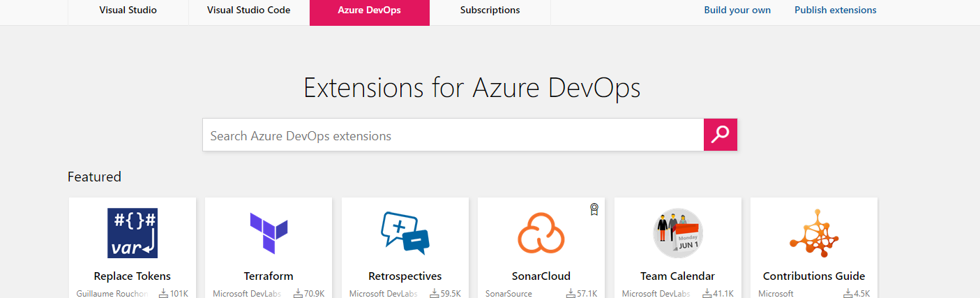This screenshot has width=980, height=298.
Task: Click the 4.5K download count
Action: pos(862,294)
